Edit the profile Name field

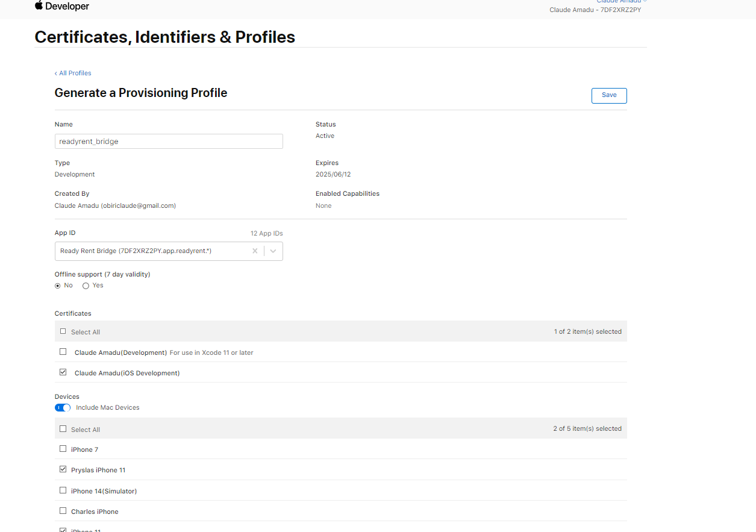(169, 142)
